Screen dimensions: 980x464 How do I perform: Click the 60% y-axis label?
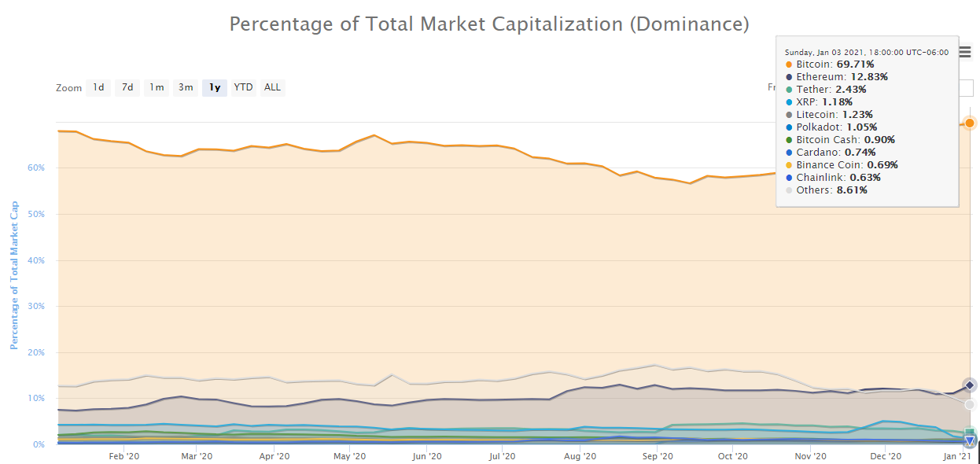point(36,168)
